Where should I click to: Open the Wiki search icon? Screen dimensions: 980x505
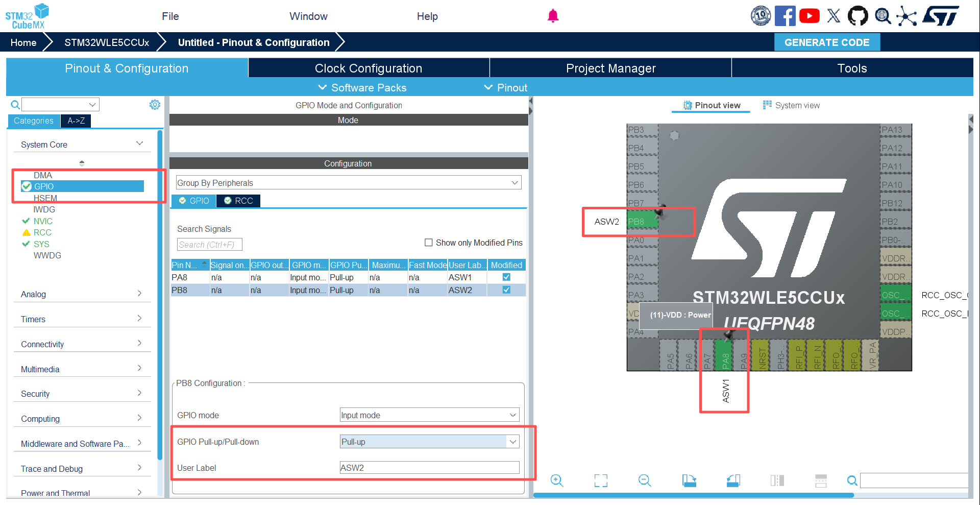pos(883,16)
